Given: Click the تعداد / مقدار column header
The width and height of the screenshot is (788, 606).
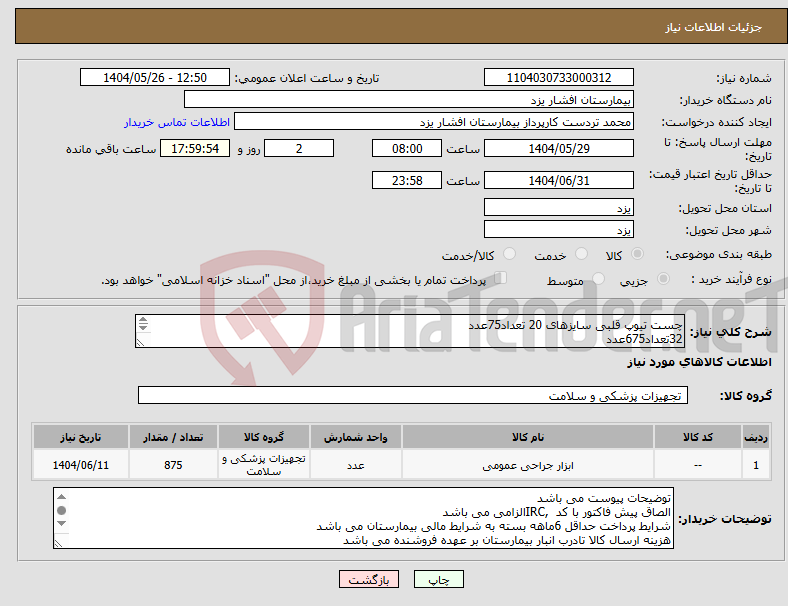Looking at the screenshot, I should pyautogui.click(x=173, y=437).
